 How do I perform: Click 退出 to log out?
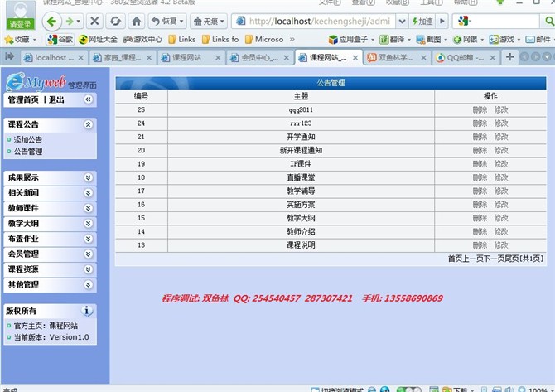coord(56,99)
